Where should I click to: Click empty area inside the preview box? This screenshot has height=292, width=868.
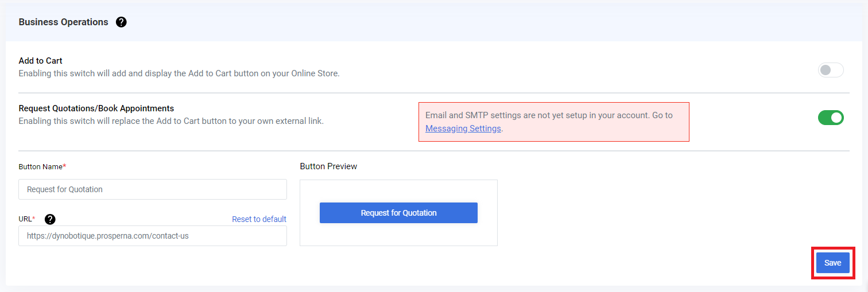(x=398, y=235)
